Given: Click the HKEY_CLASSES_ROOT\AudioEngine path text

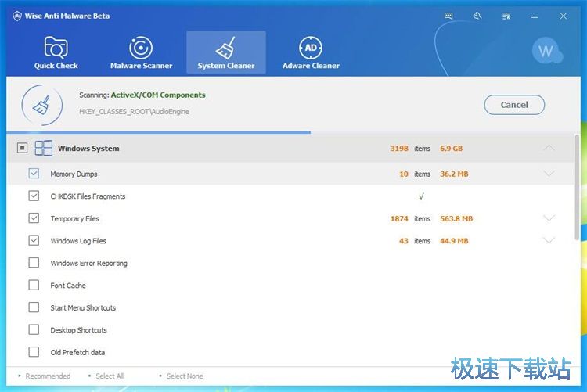Looking at the screenshot, I should pos(134,112).
